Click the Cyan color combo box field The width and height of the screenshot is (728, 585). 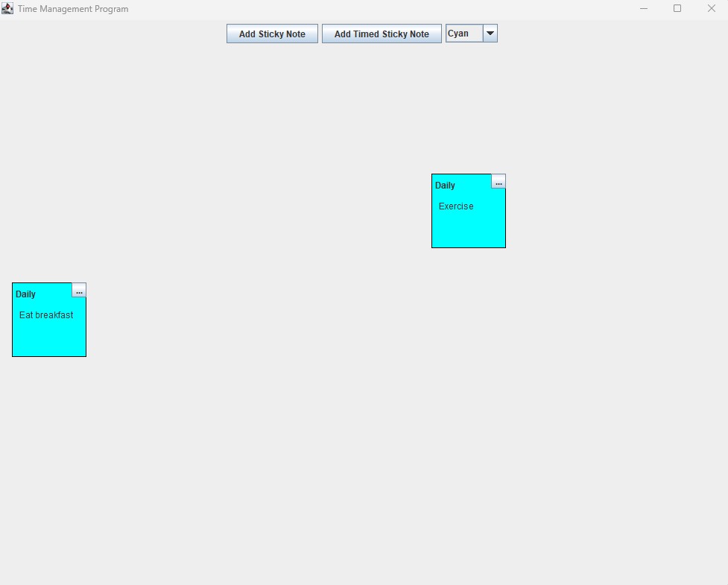click(464, 34)
